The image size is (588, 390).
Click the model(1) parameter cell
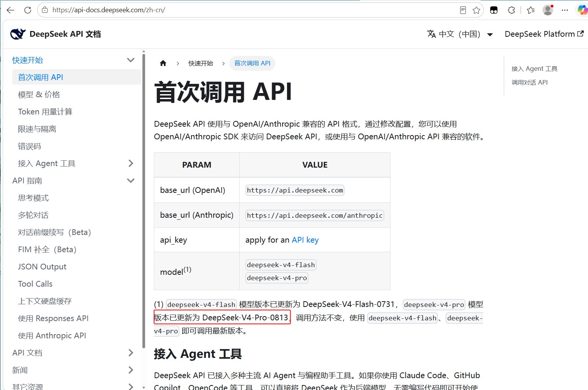click(x=197, y=271)
